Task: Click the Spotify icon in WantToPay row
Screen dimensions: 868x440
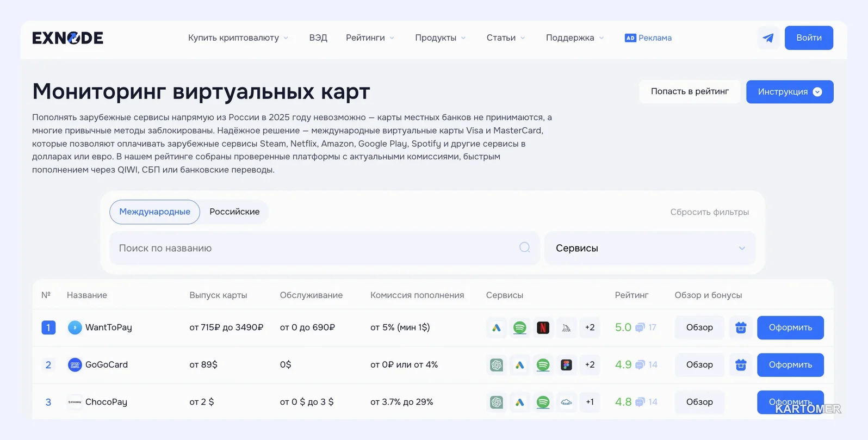Action: pos(520,327)
